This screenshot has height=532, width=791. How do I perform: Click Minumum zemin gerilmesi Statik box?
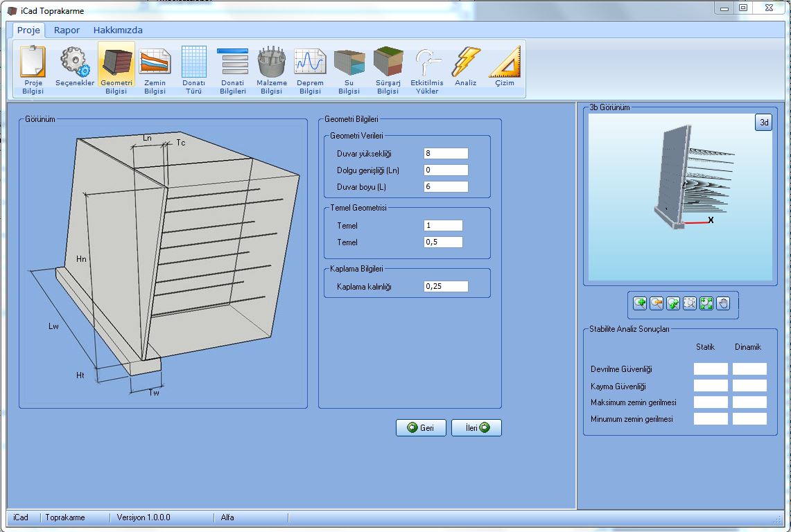(711, 418)
